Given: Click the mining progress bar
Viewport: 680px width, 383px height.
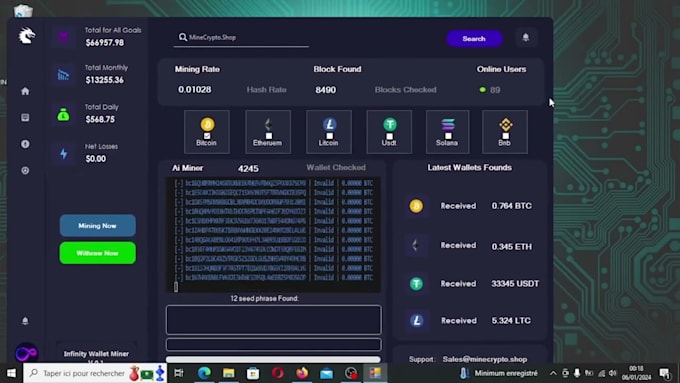Looking at the screenshot, I should point(273,359).
